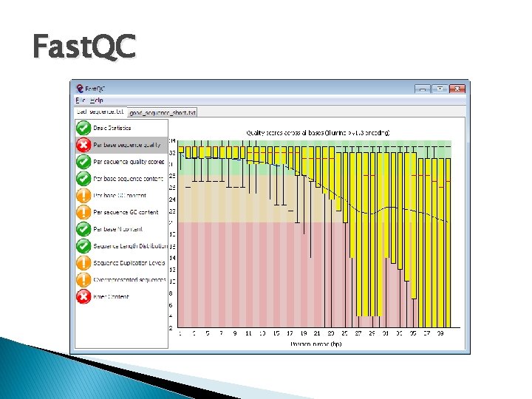The height and width of the screenshot is (399, 532).
Task: Click green check icon for Sequence Length Distribution
Action: [x=83, y=246]
